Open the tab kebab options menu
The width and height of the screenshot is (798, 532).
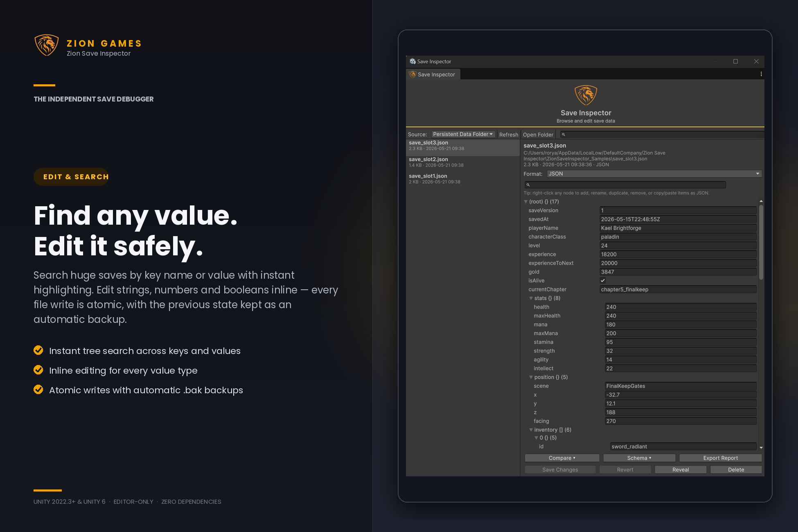point(761,74)
